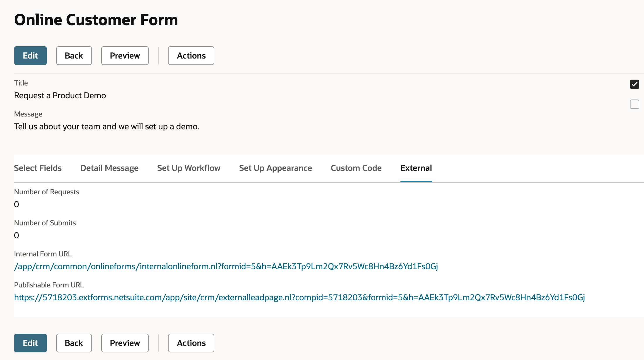Switch to the Detail Message tab
Image resolution: width=644 pixels, height=360 pixels.
tap(109, 168)
